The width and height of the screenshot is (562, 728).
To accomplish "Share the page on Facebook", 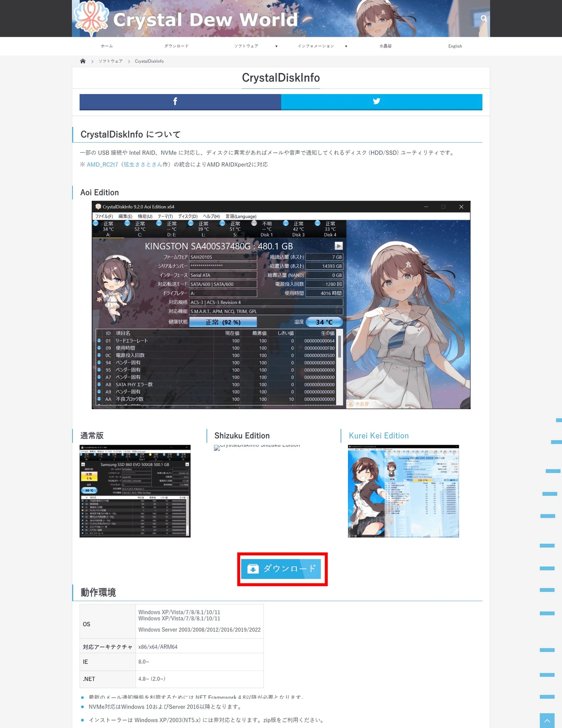I will pos(180,101).
